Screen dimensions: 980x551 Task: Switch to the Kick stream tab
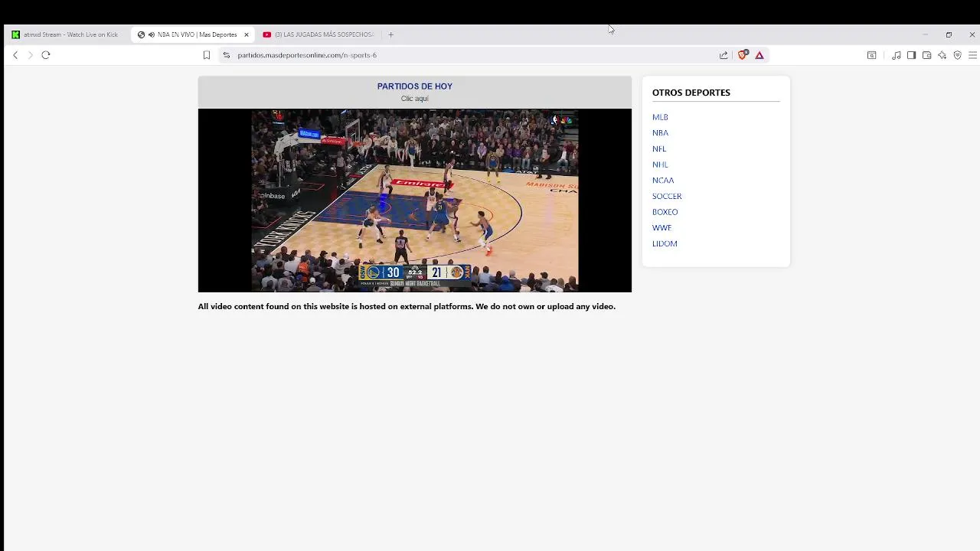(67, 34)
